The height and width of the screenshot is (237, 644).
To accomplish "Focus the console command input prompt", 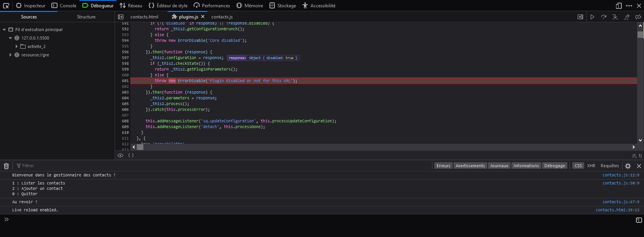I will (322, 220).
